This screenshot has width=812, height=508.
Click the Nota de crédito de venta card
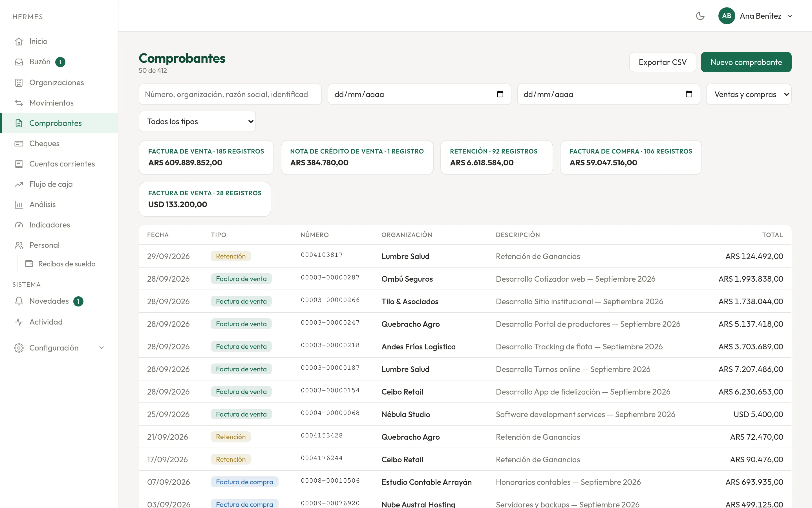[357, 157]
